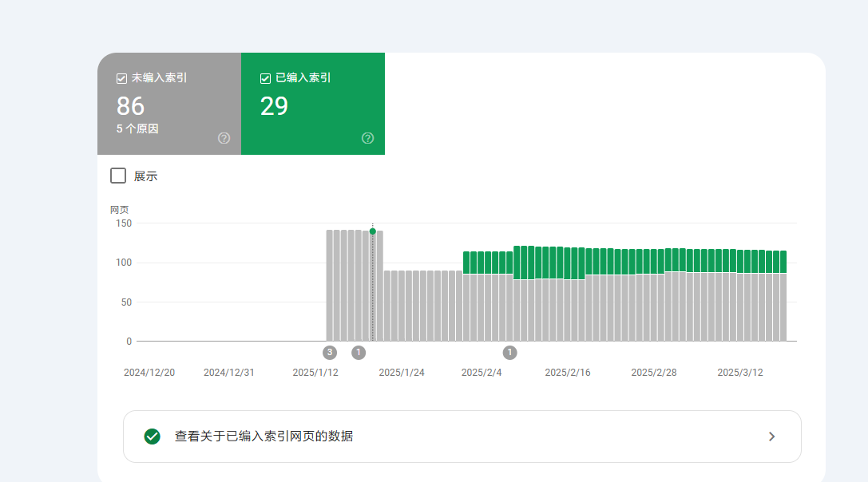Image resolution: width=868 pixels, height=482 pixels.
Task: Click gray bar above 2025/1/24 label
Action: (402, 306)
